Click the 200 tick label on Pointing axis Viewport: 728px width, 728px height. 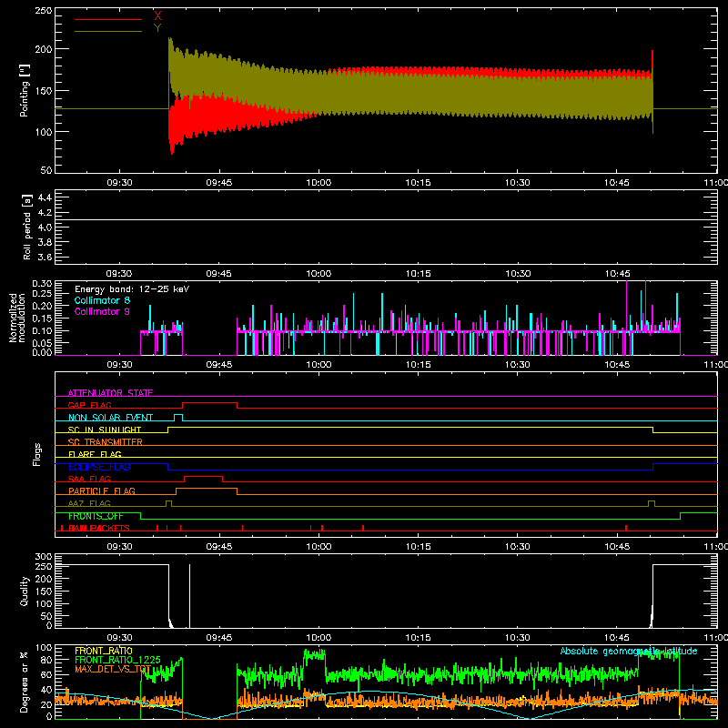point(44,49)
